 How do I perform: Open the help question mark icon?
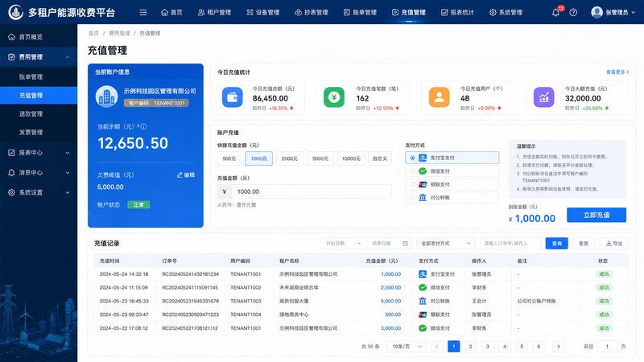(573, 12)
